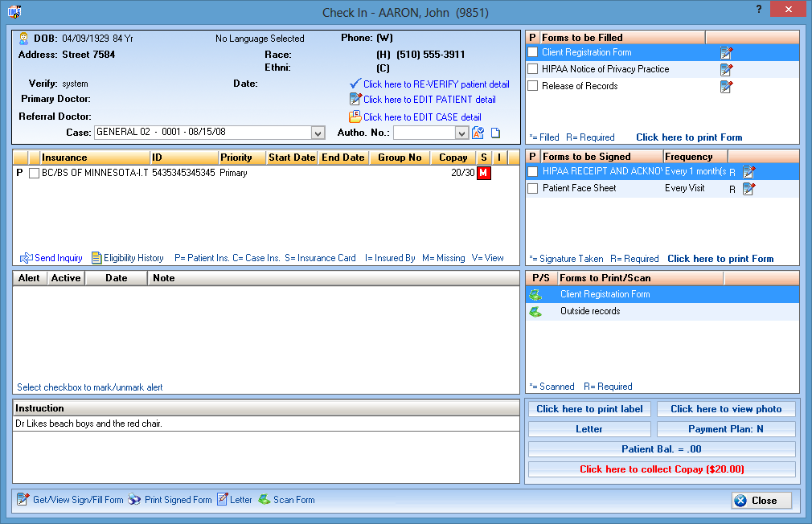This screenshot has height=524, width=812.
Task: Click the authorization edit icon next to Autho. No.
Action: click(x=478, y=133)
